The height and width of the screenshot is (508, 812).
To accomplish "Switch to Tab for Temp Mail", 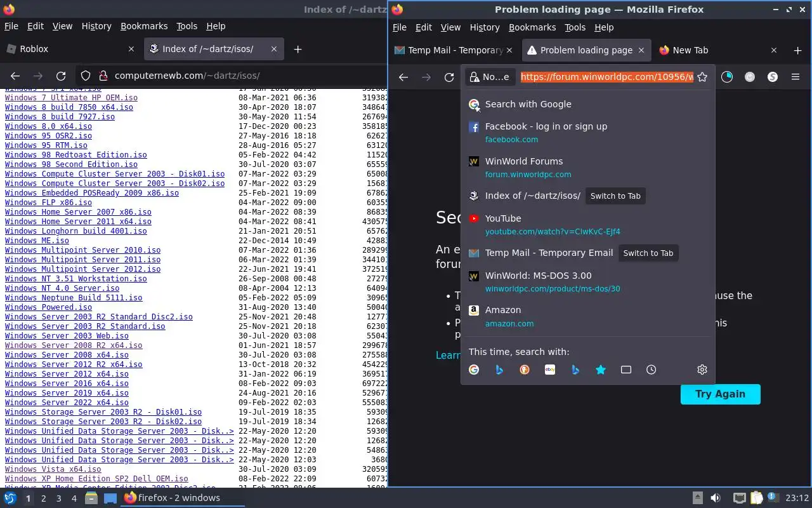I will [x=648, y=253].
